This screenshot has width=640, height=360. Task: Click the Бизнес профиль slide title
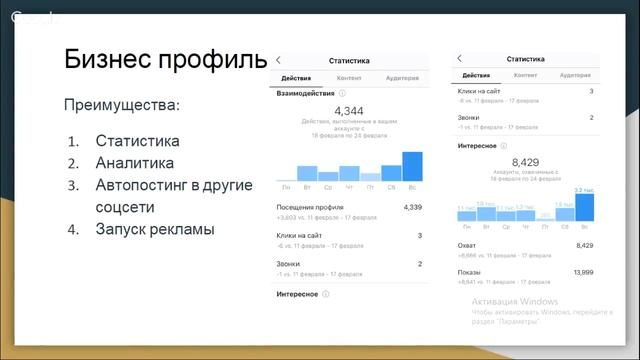(x=166, y=60)
